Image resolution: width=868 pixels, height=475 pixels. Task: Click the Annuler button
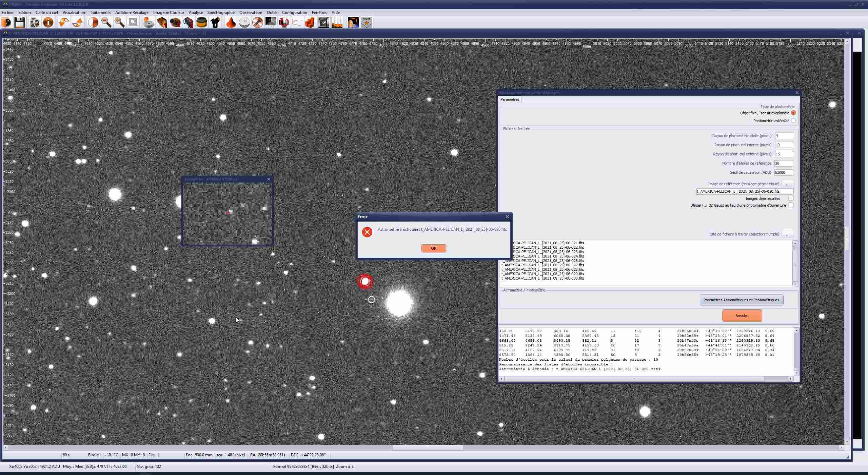tap(742, 316)
